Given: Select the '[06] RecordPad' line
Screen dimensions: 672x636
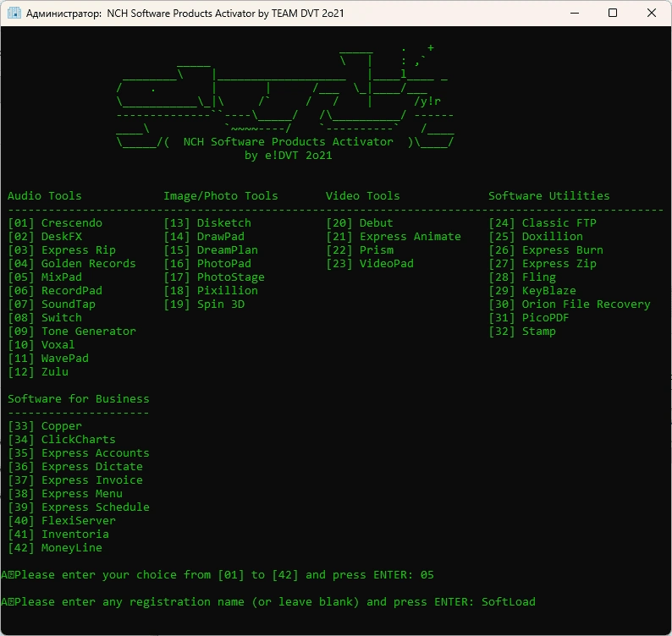Looking at the screenshot, I should click(x=55, y=291).
